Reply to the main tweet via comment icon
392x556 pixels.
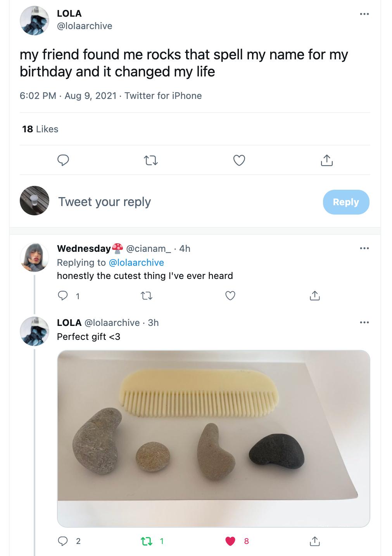pyautogui.click(x=63, y=160)
